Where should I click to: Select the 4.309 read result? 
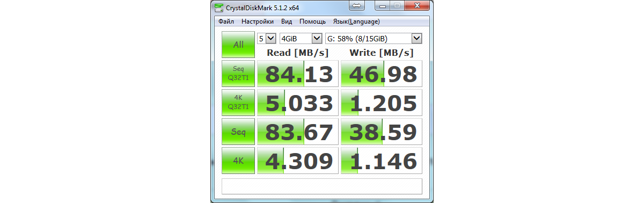click(x=298, y=161)
